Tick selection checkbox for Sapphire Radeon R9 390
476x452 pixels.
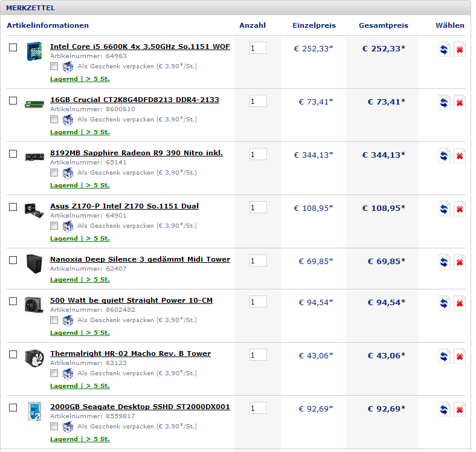coord(13,153)
